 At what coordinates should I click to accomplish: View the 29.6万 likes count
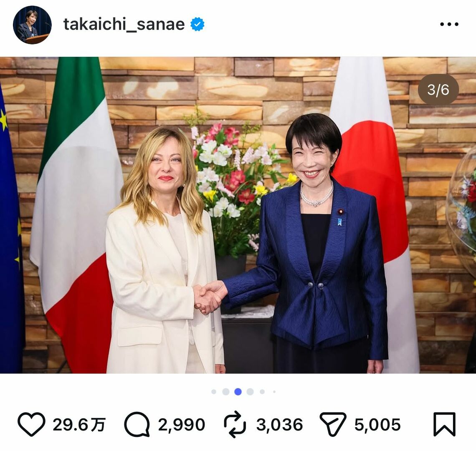79,425
